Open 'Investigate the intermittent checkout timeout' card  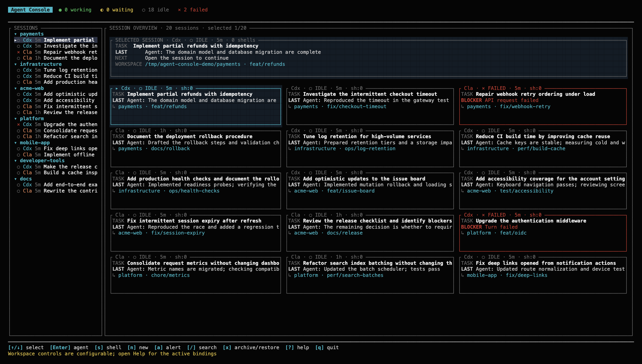point(370,106)
